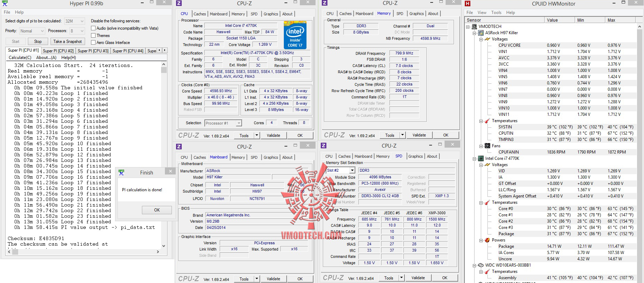Click the Powers icon in HWMonitor
644x283 pixels.
pyautogui.click(x=487, y=240)
